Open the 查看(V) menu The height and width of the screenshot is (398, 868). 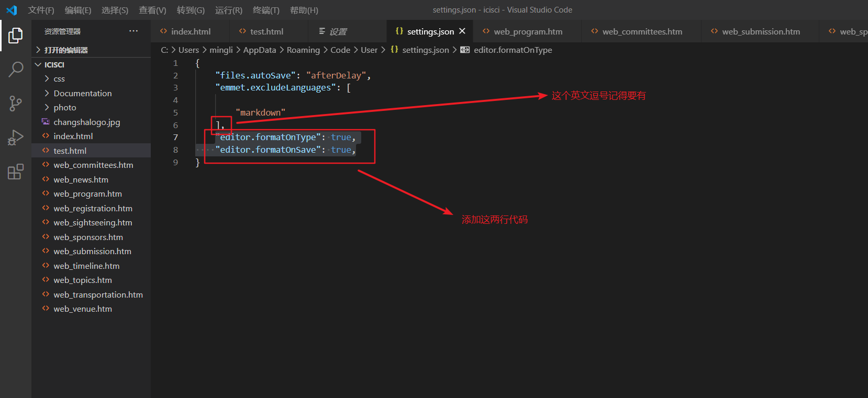tap(152, 10)
